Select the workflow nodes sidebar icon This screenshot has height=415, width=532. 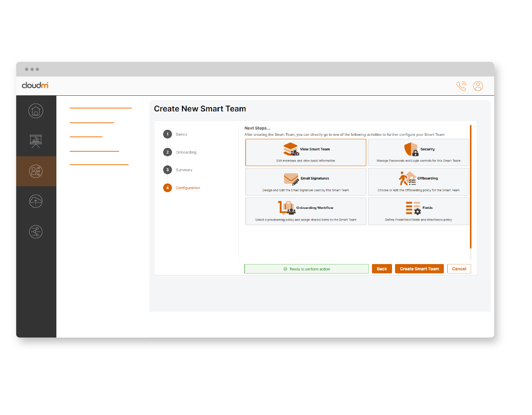[36, 232]
